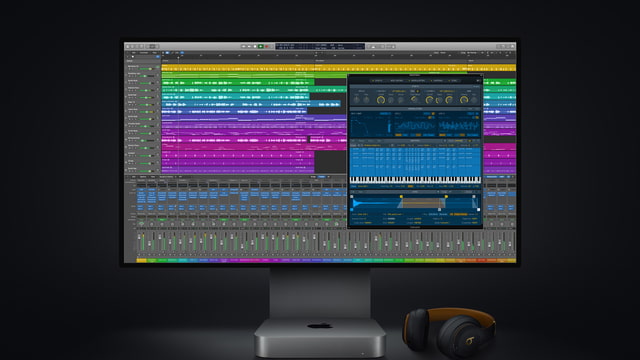Select the highlighted Tracks mixer view button

[322, 177]
